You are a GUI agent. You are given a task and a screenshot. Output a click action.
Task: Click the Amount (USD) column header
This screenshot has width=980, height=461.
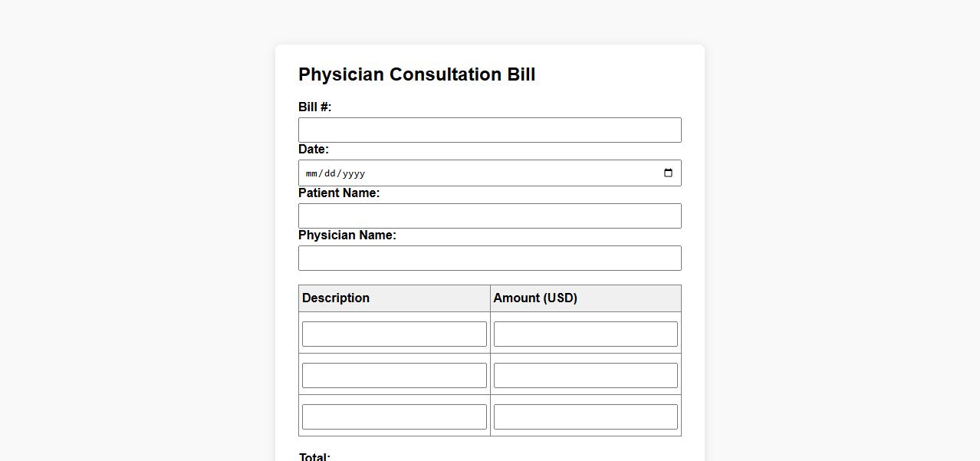coord(535,298)
